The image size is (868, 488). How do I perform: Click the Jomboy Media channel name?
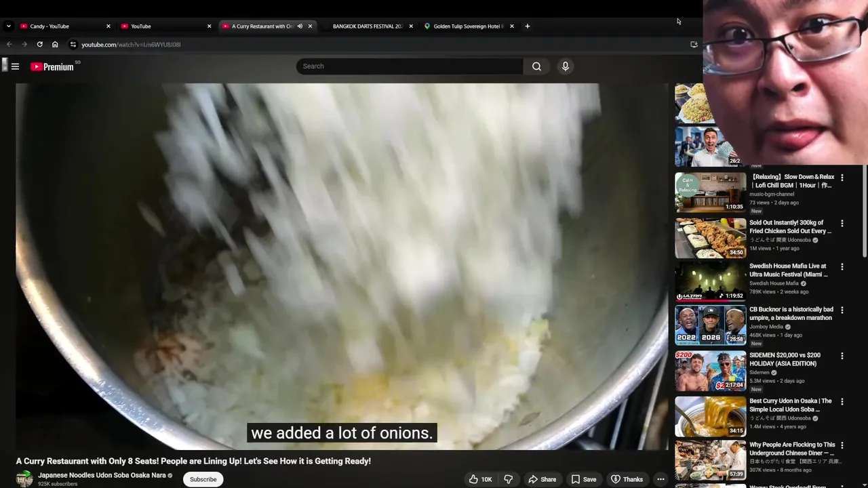pyautogui.click(x=766, y=327)
